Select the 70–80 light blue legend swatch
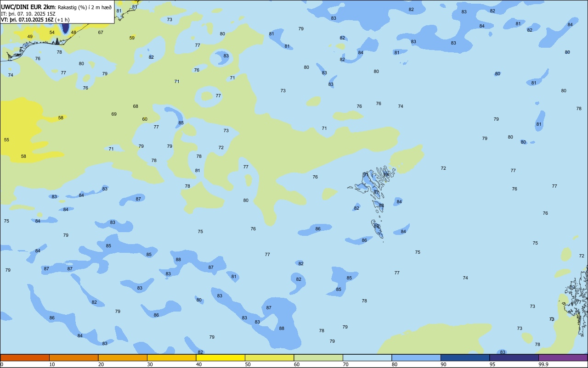The width and height of the screenshot is (588, 368). click(x=367, y=357)
